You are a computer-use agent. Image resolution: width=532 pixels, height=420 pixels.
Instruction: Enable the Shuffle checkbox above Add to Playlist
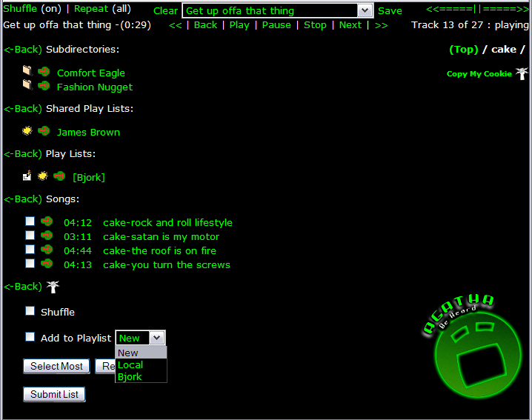click(30, 311)
